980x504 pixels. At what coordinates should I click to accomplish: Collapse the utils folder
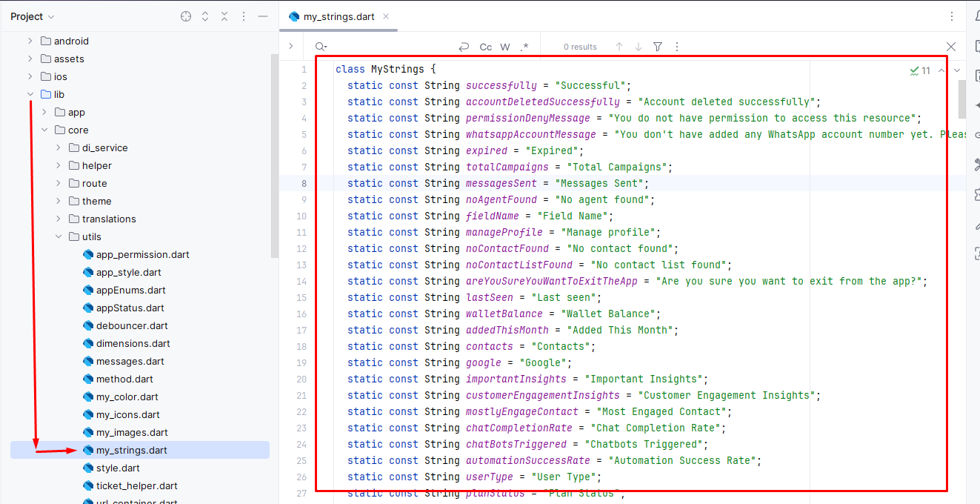[59, 237]
